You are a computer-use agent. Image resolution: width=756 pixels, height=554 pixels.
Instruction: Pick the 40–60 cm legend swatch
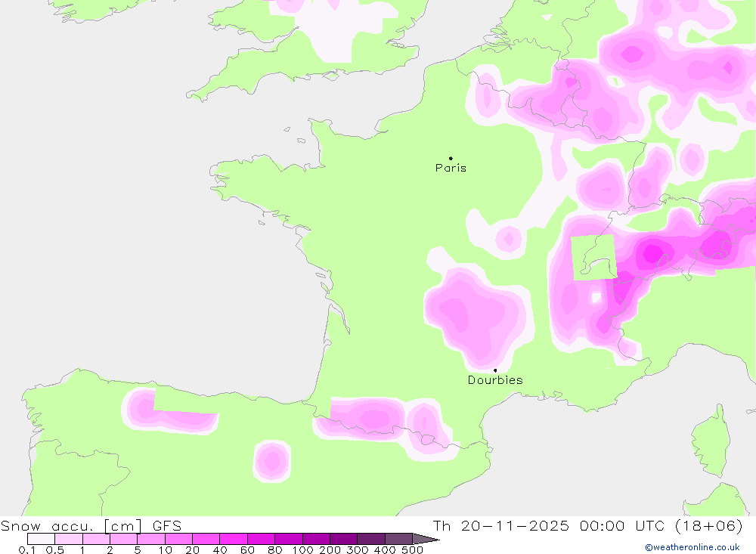click(234, 539)
